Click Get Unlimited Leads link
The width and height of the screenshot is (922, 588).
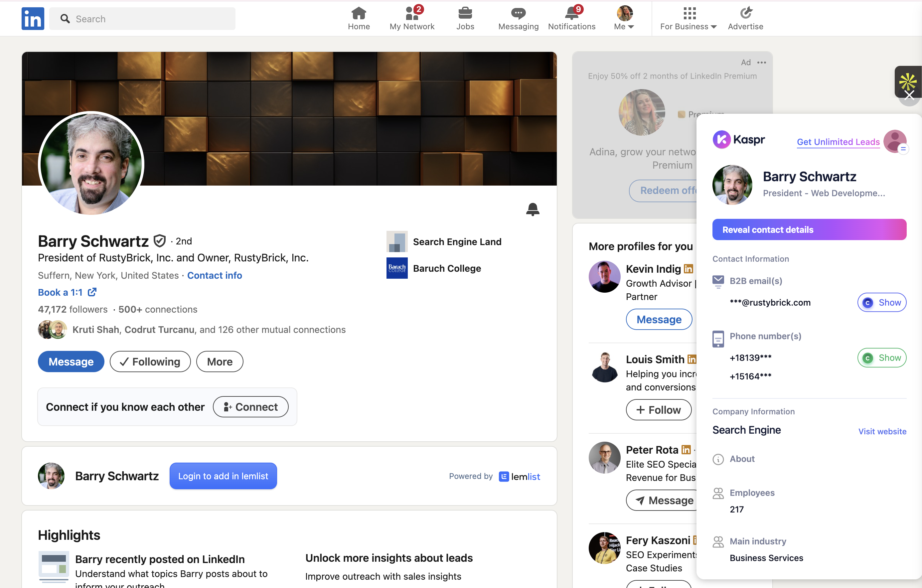838,142
